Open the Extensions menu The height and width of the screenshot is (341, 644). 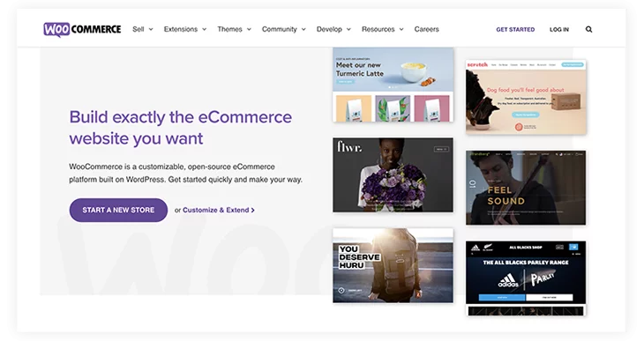tap(181, 29)
